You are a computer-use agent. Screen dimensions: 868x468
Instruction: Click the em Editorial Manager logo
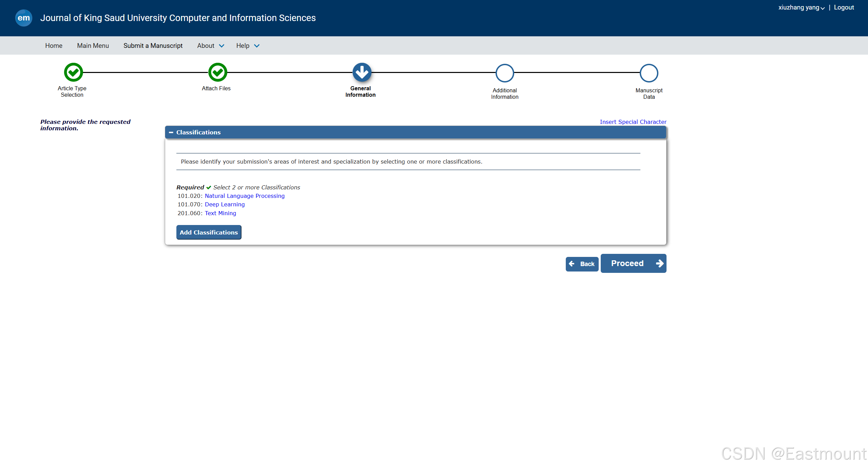tap(23, 18)
